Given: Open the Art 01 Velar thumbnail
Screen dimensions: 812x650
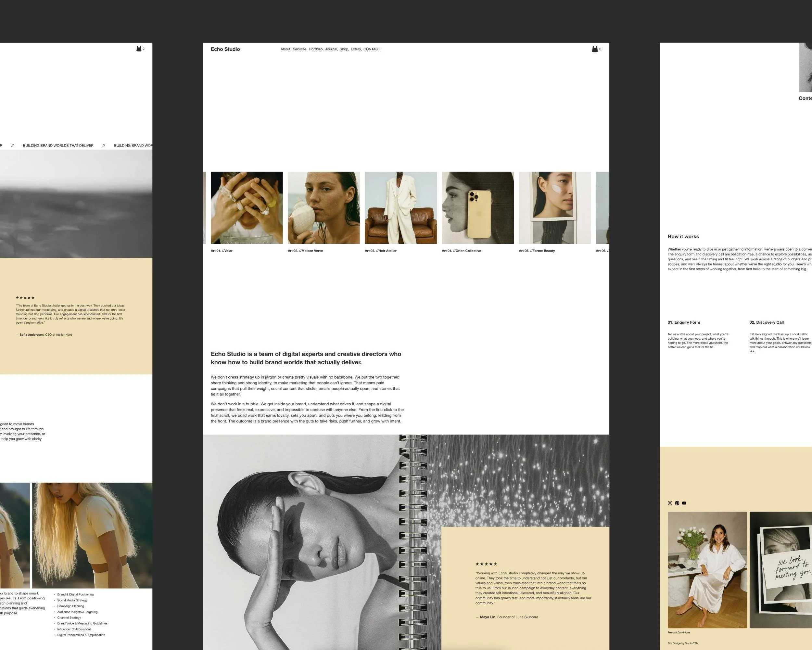Looking at the screenshot, I should pyautogui.click(x=246, y=208).
